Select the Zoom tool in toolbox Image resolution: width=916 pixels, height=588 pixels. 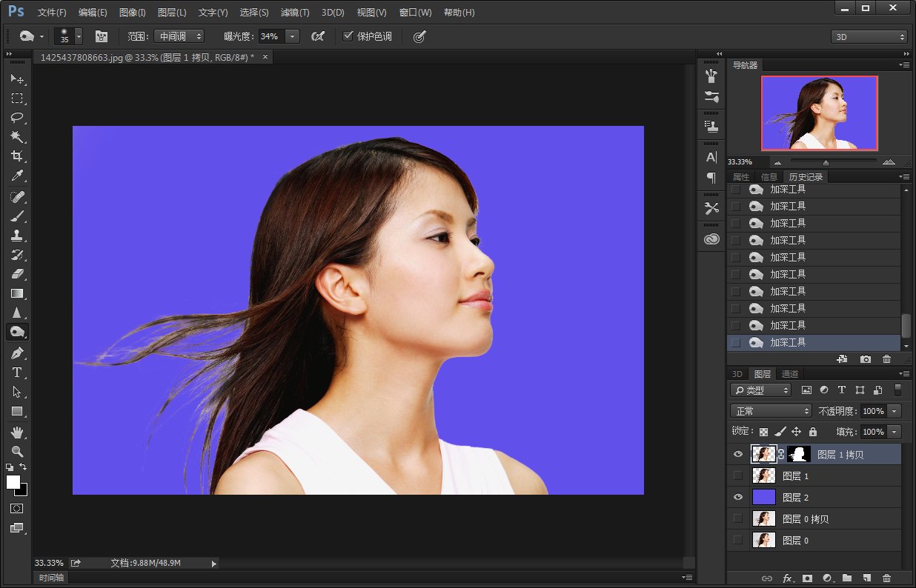[17, 451]
